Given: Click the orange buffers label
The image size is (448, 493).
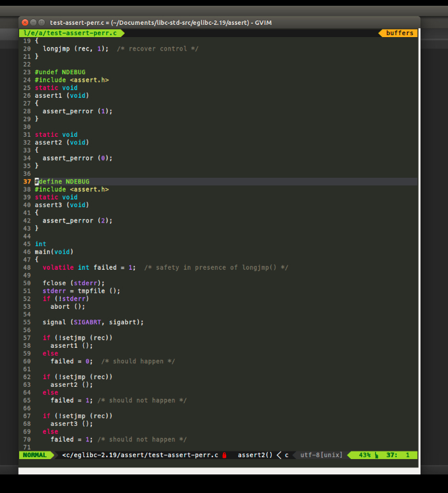Looking at the screenshot, I should click(x=399, y=33).
